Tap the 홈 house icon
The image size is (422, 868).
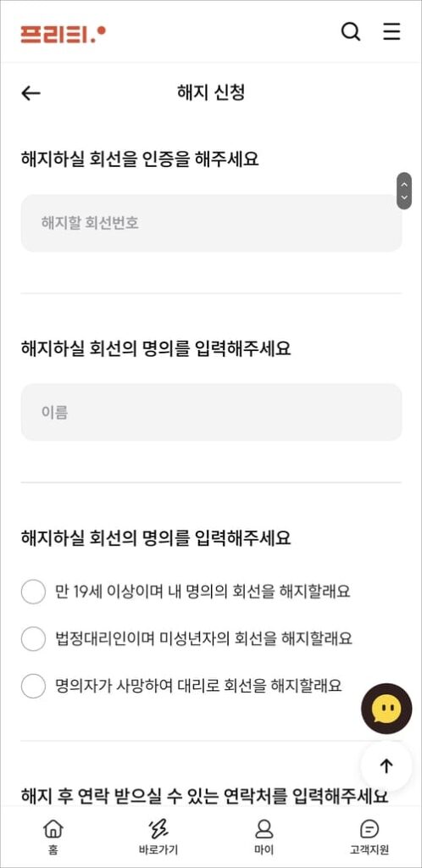53,828
